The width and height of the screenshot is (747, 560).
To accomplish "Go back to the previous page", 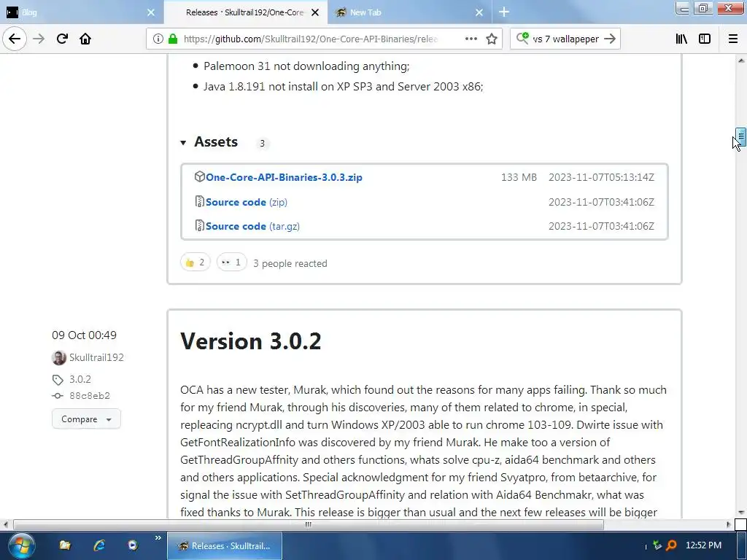I will tap(15, 39).
